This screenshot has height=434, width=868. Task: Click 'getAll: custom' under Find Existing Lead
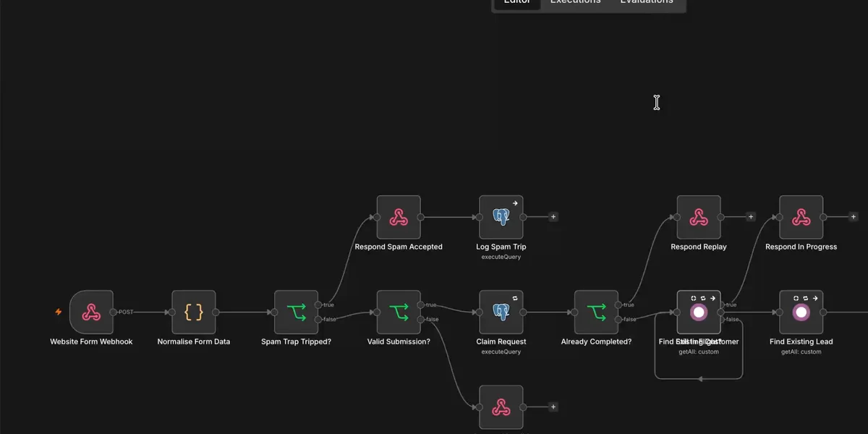pyautogui.click(x=801, y=352)
